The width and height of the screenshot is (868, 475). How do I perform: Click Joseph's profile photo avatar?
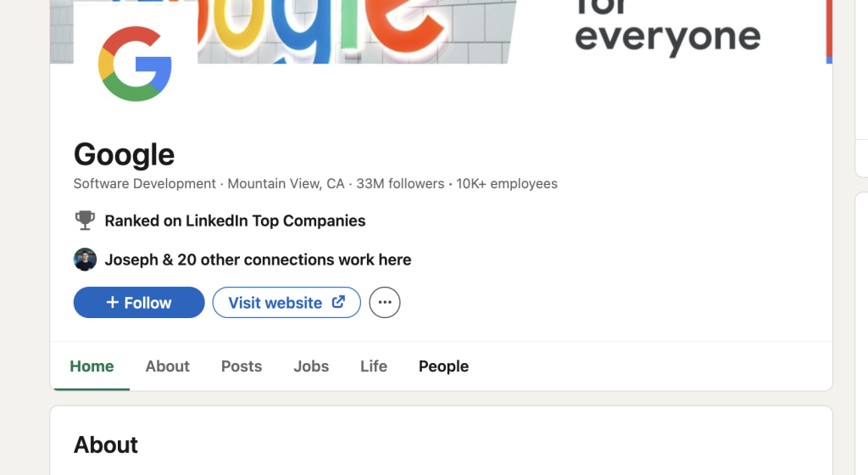pos(86,259)
